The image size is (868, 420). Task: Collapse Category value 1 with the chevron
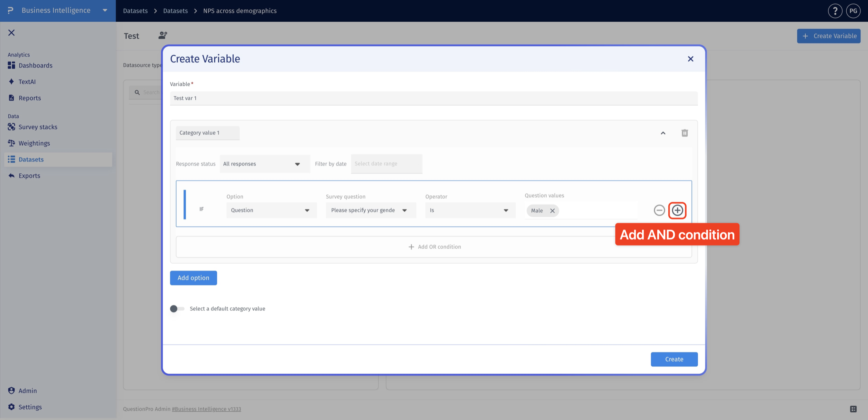click(663, 133)
